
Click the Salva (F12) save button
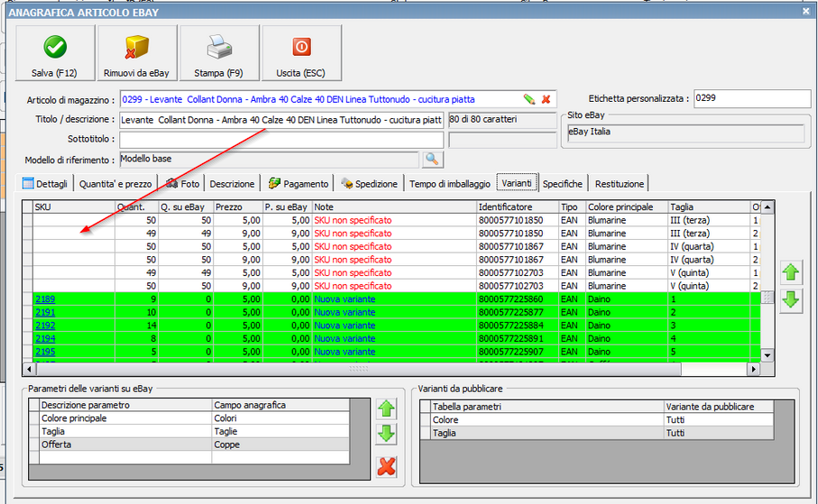(x=55, y=52)
